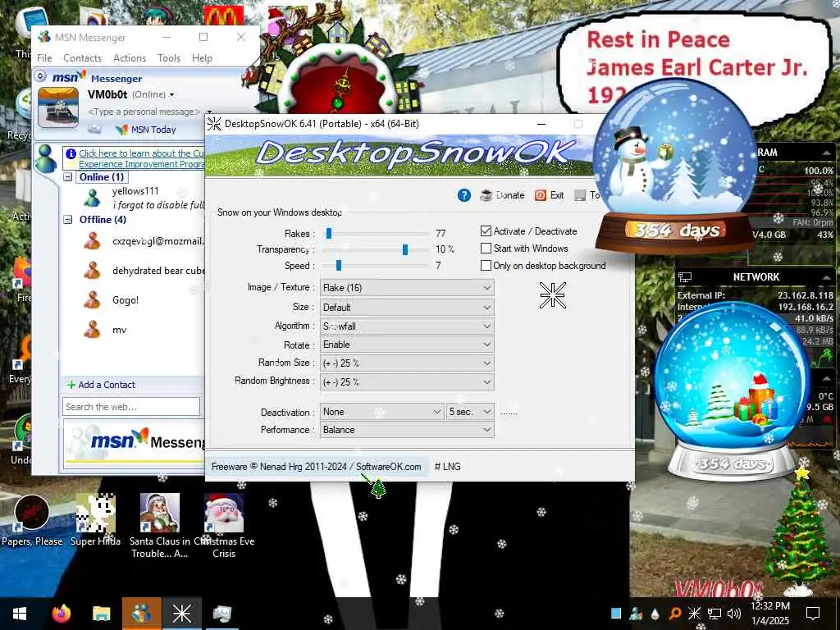Adjust the Speed slider handle
840x630 pixels.
tap(339, 265)
